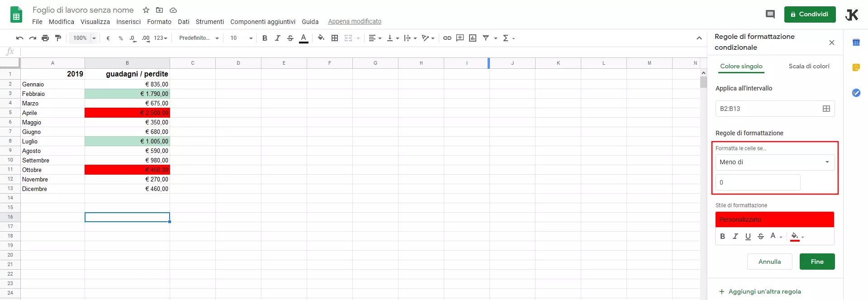Collapse the toolbar with chevron up

[699, 38]
